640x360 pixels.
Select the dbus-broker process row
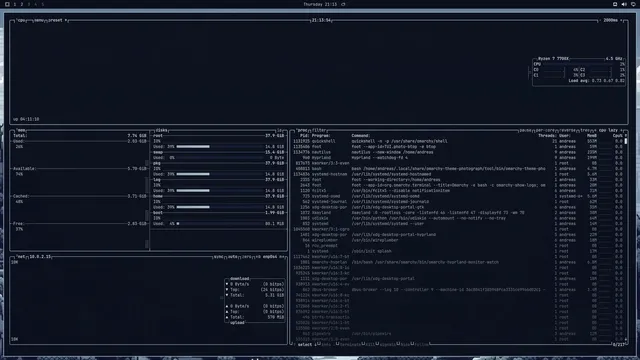coord(458,290)
